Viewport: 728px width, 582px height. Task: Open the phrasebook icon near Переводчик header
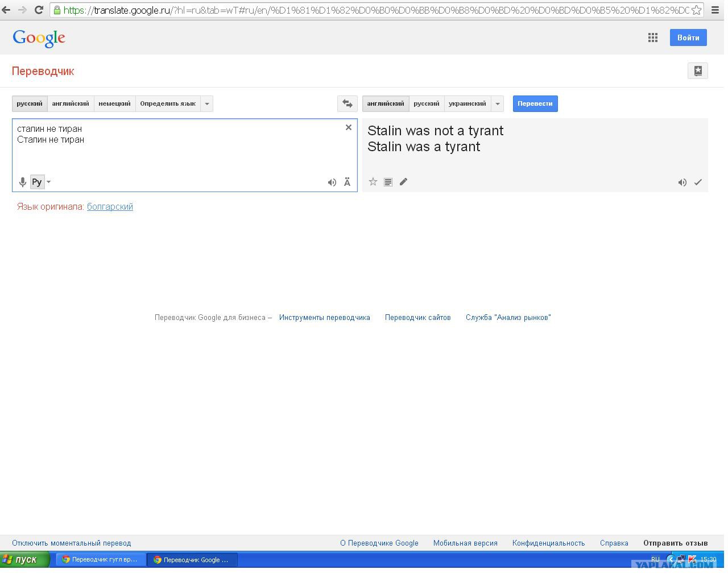tap(698, 70)
